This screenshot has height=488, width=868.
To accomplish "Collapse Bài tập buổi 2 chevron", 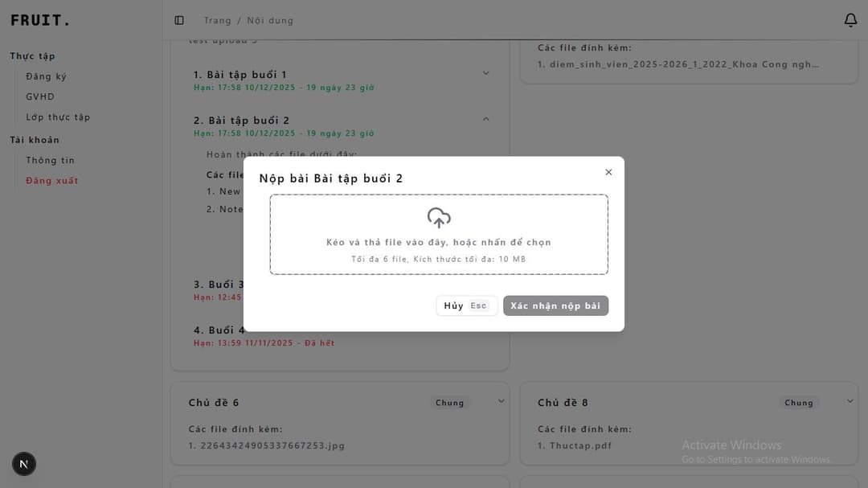I will coord(486,119).
